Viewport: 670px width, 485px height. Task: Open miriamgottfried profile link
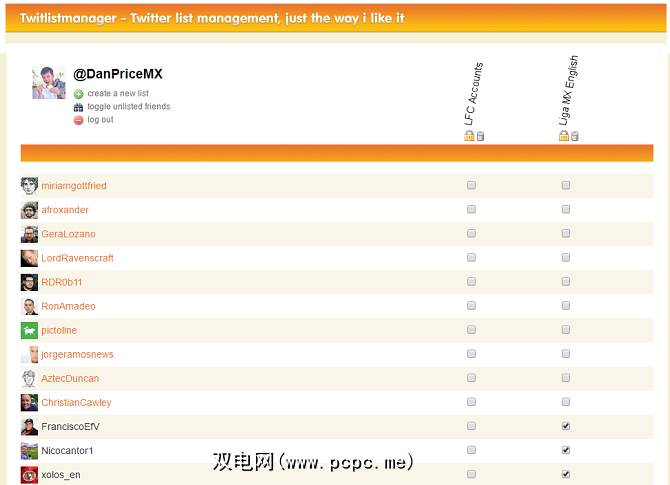point(74,186)
